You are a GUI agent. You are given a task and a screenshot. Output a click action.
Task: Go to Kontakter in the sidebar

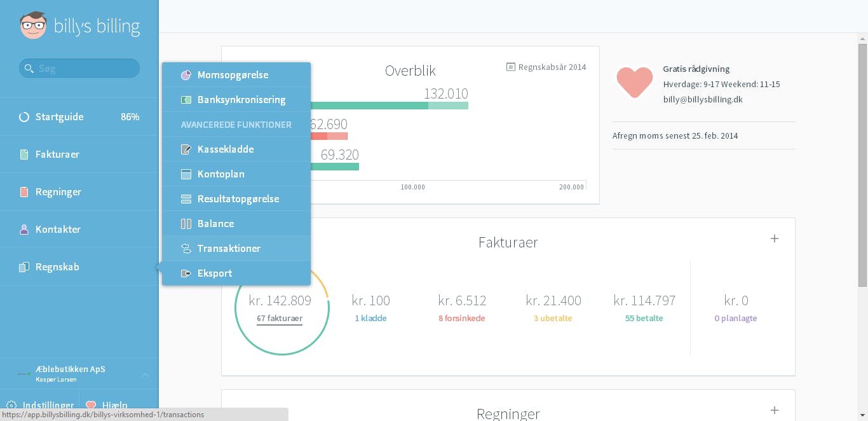[79, 230]
